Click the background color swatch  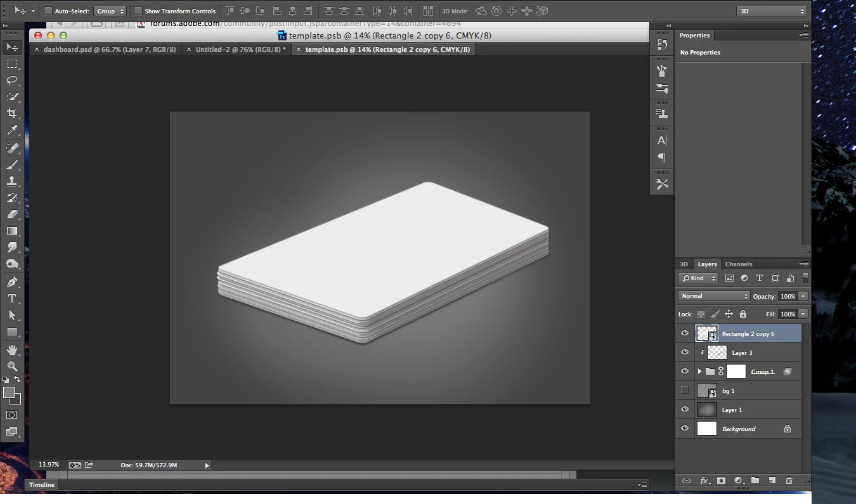17,401
